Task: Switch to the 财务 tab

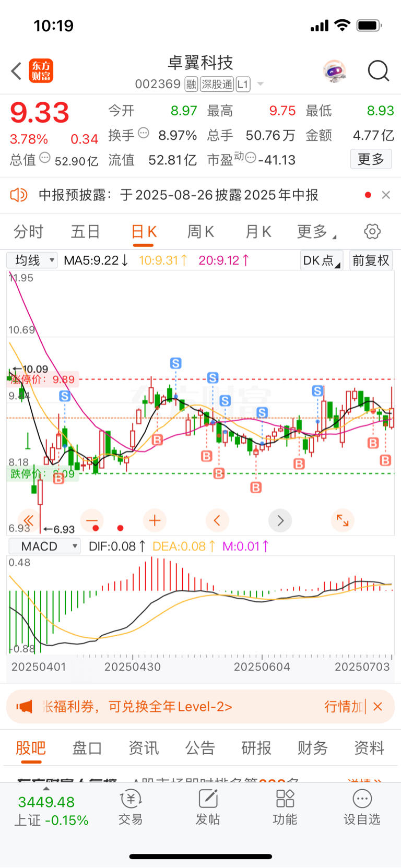Action: (313, 748)
